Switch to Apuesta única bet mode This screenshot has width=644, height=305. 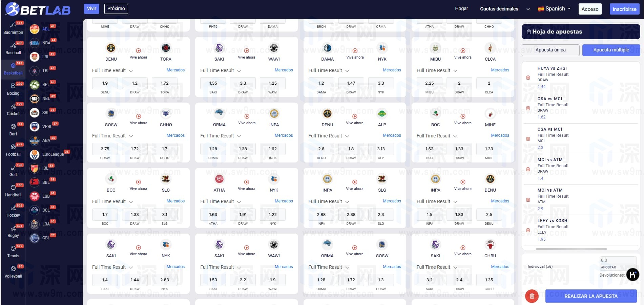(550, 50)
